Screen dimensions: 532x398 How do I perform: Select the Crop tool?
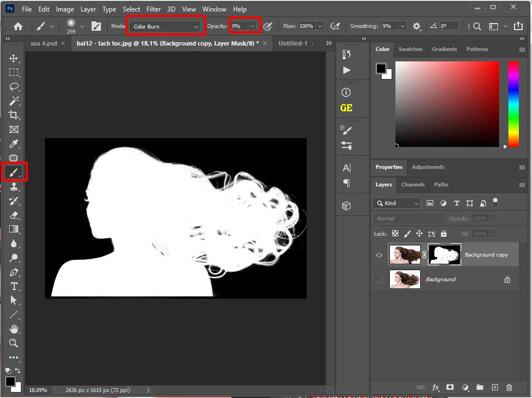pos(14,115)
